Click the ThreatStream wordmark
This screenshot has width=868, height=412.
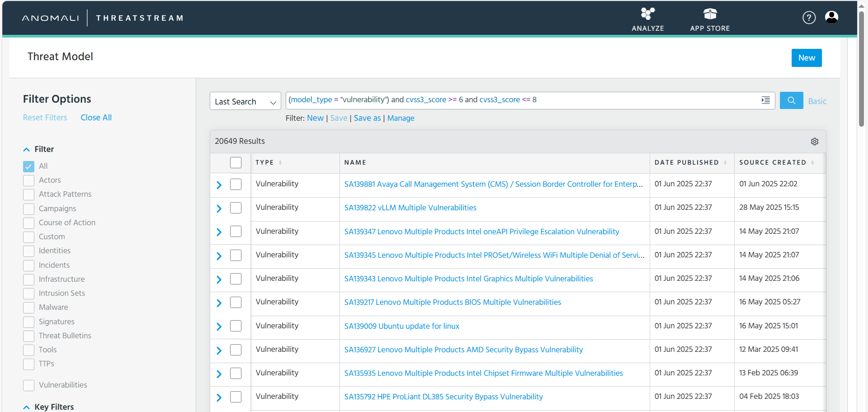139,18
